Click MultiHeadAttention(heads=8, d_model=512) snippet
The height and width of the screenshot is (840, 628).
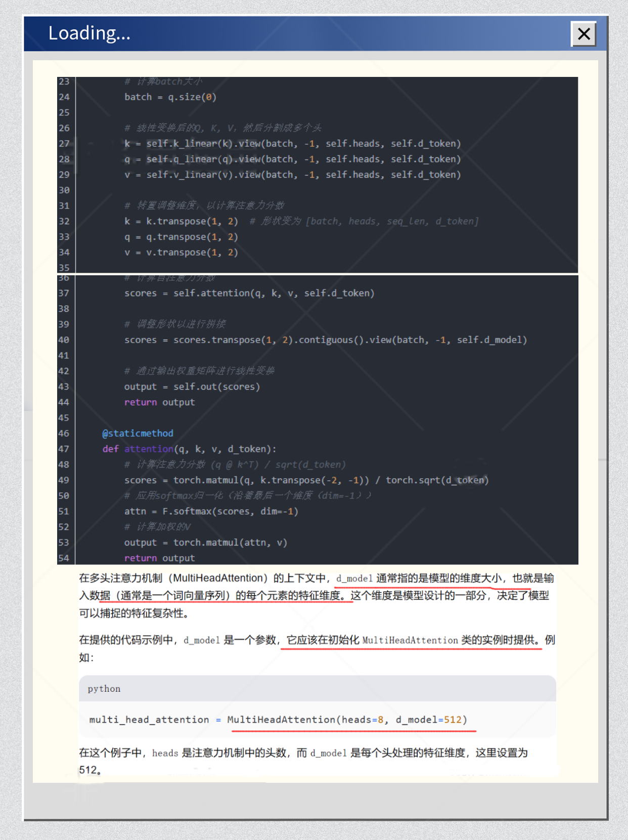point(347,720)
